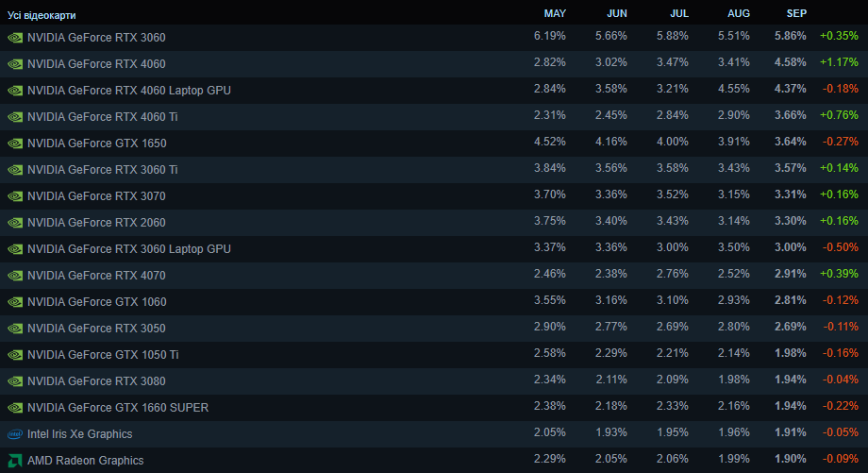Screen dimensions: 868x473
Task: Open the Intel Iris Xe Graphics entry
Action: (80, 434)
